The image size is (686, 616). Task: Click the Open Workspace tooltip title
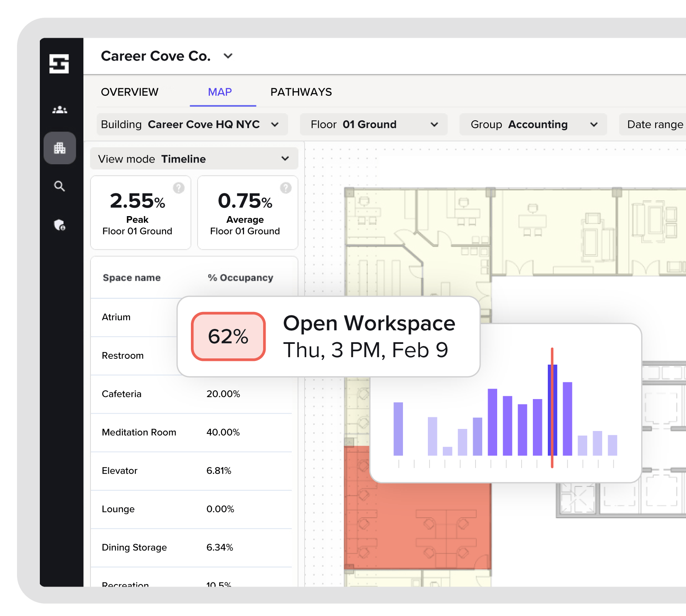(369, 323)
